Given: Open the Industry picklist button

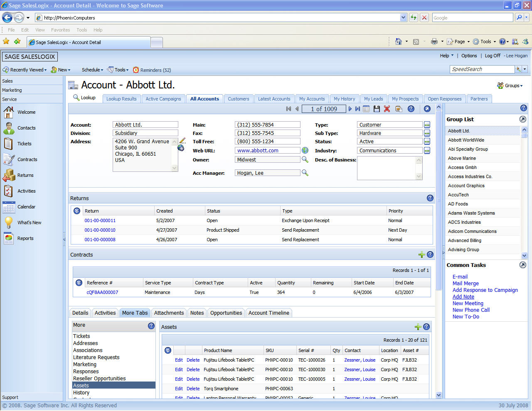Looking at the screenshot, I should [x=427, y=151].
